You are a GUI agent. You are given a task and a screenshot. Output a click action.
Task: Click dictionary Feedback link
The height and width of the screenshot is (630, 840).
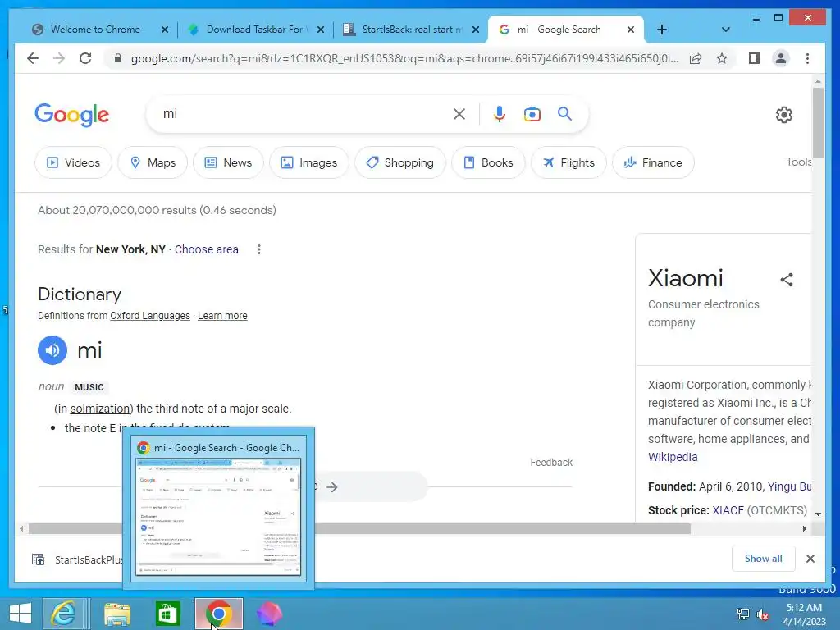[x=551, y=463]
